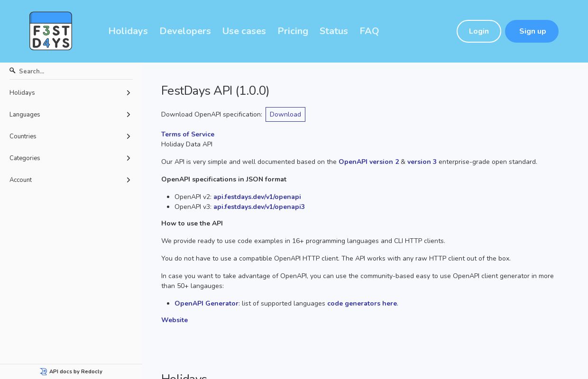Click the FestDays logo
This screenshot has width=588, height=379.
(x=51, y=31)
